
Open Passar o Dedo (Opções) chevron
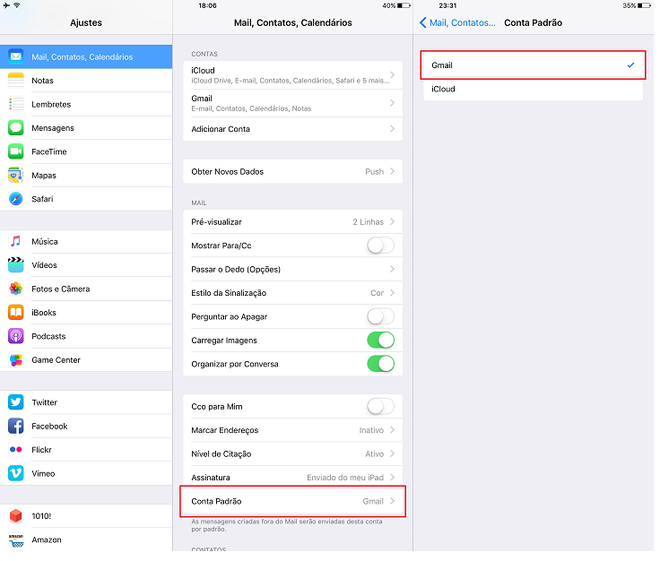(392, 269)
